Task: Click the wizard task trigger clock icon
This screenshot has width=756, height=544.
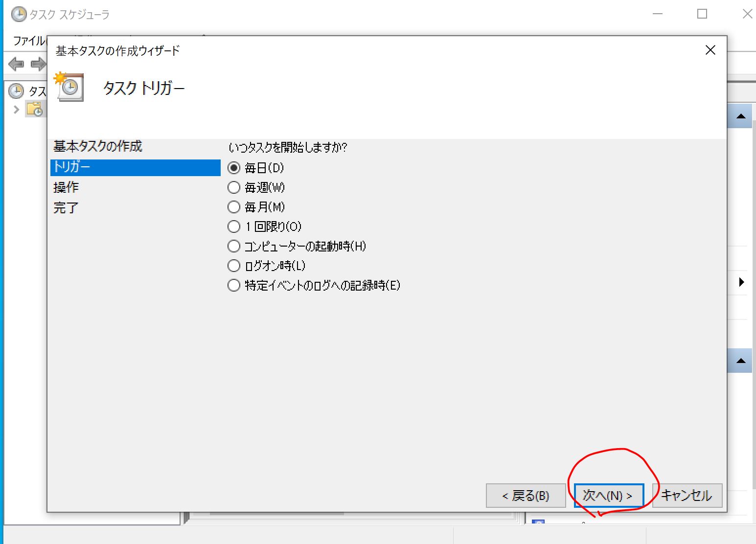Action: point(69,87)
